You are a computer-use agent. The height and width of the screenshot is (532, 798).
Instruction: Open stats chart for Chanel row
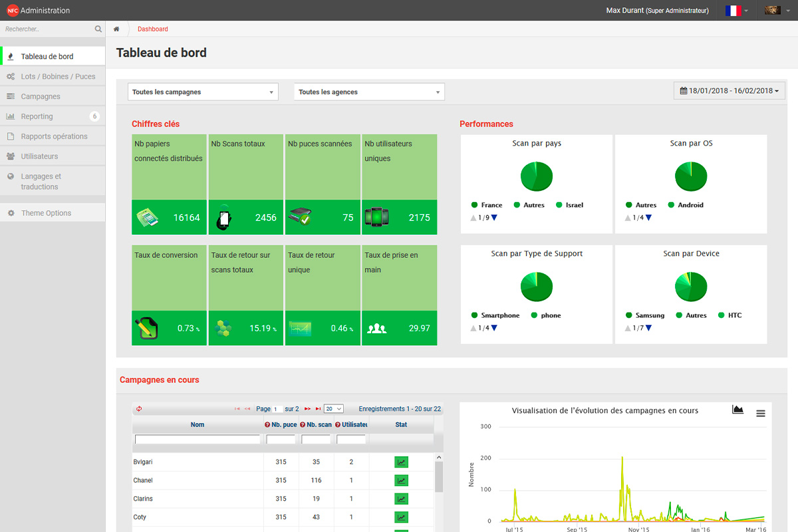pyautogui.click(x=401, y=480)
